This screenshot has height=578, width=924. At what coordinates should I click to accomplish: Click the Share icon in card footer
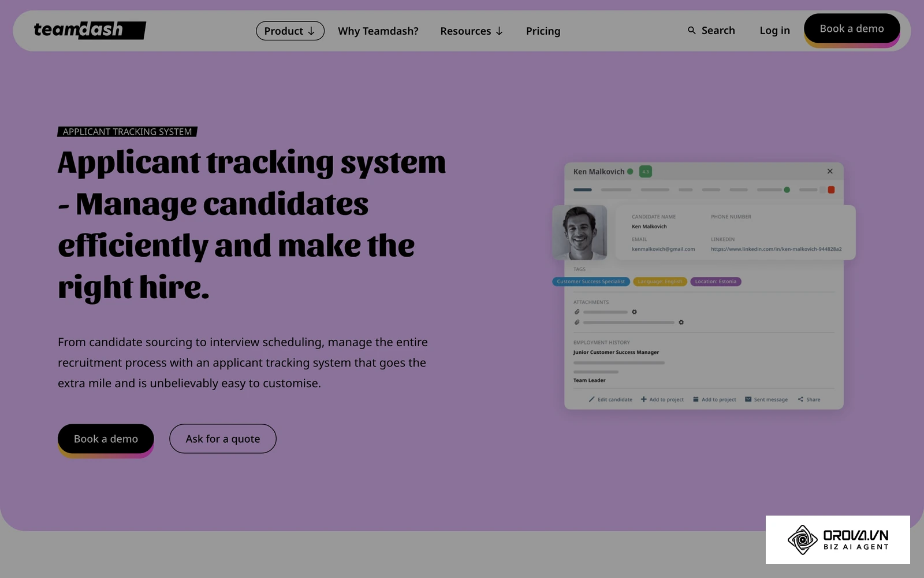[x=800, y=399]
